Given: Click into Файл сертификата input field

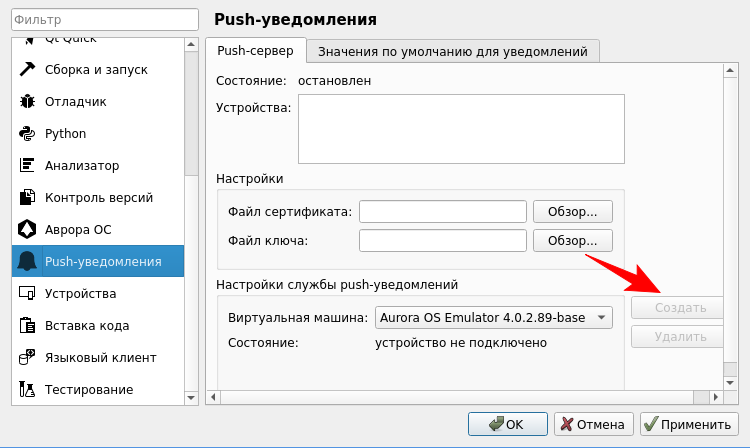Looking at the screenshot, I should point(443,211).
